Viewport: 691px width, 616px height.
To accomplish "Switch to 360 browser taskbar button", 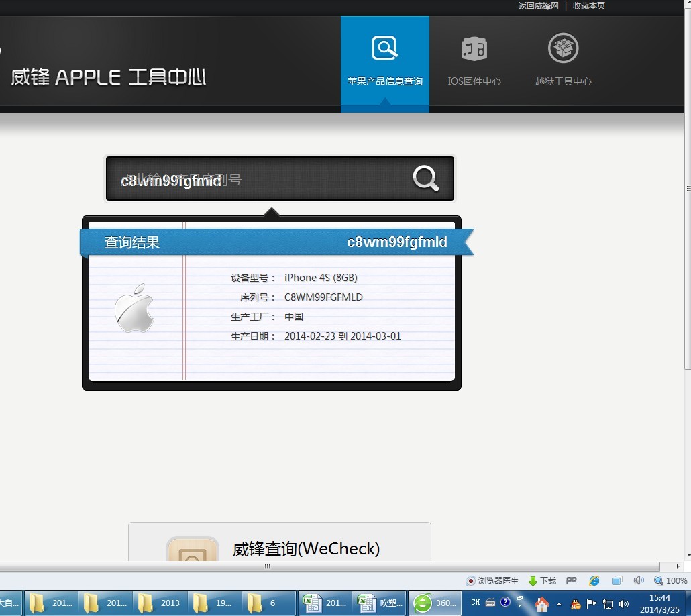I will point(435,603).
